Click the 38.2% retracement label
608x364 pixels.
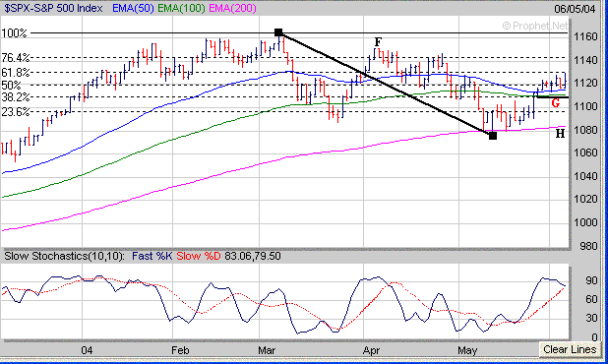pos(15,97)
